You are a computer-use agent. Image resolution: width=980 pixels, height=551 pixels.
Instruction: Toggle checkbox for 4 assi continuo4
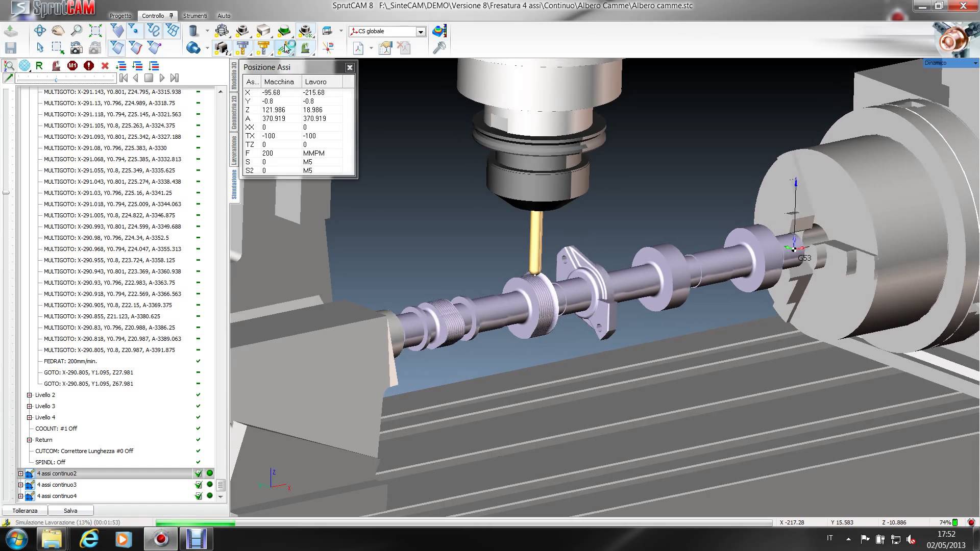point(198,496)
